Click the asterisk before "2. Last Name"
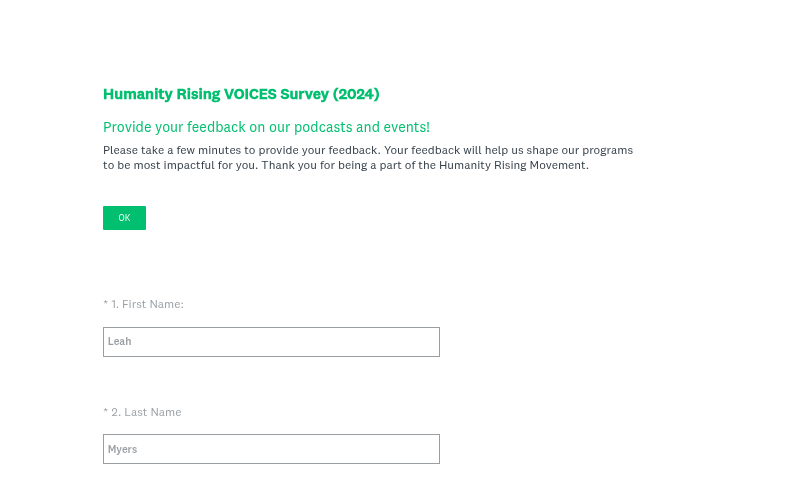The height and width of the screenshot is (490, 792). tap(105, 411)
